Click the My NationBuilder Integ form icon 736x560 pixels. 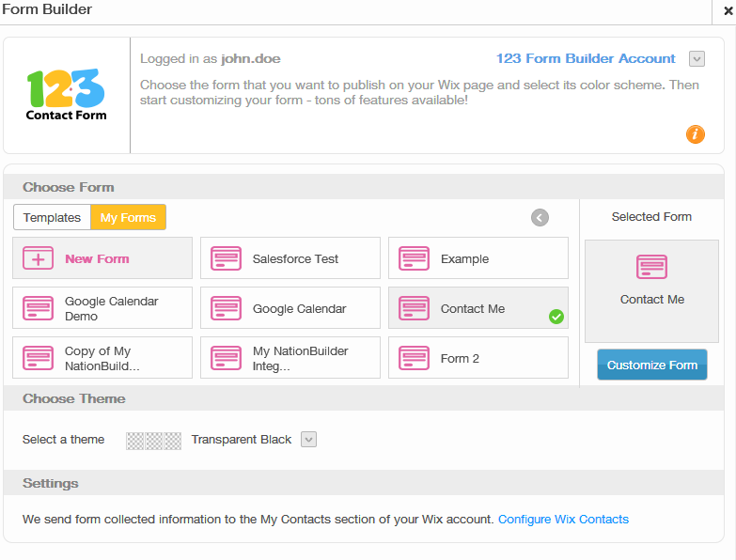pyautogui.click(x=226, y=358)
